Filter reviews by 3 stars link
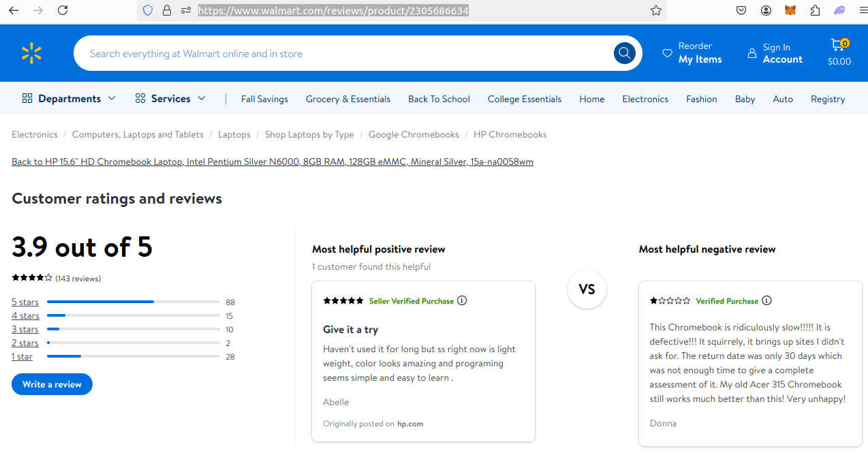 click(25, 329)
